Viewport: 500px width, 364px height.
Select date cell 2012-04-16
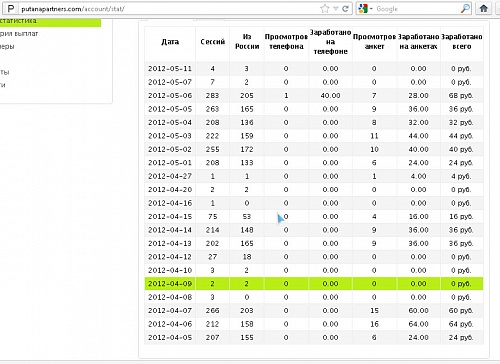click(170, 203)
